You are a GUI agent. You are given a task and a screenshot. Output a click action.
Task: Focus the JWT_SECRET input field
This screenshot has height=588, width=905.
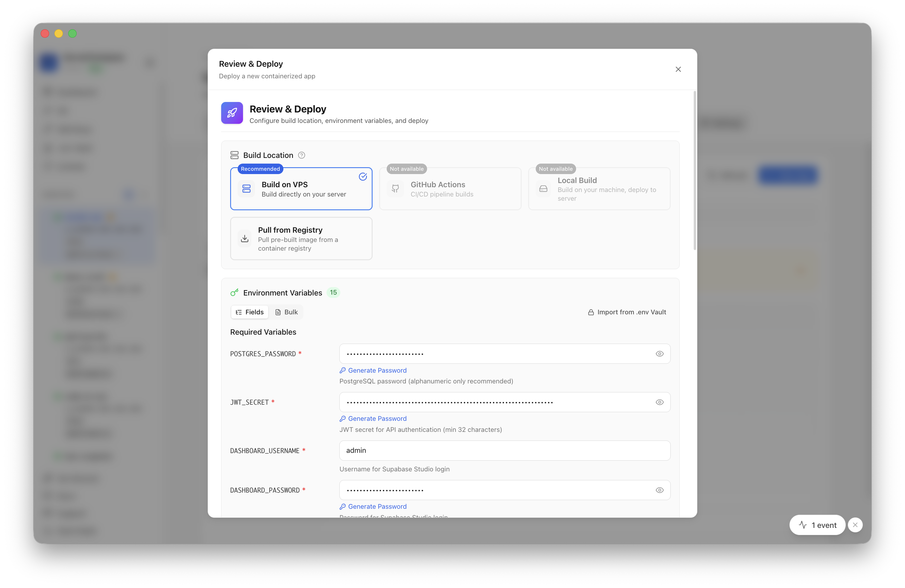click(505, 402)
